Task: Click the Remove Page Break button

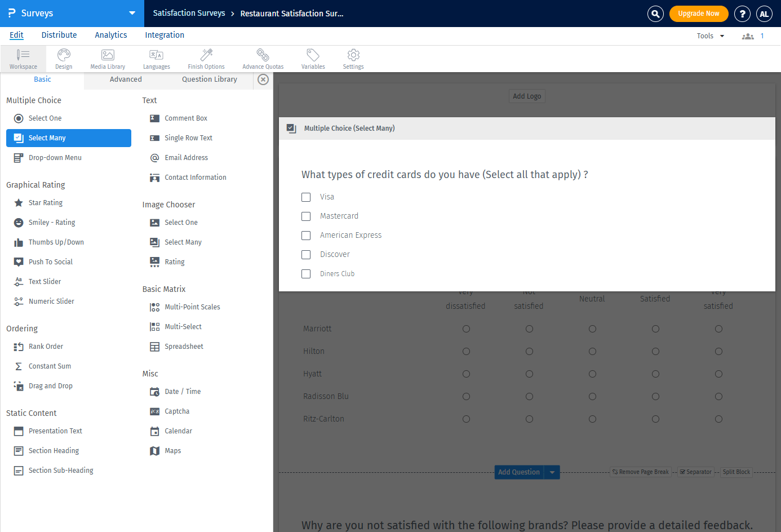Action: pos(640,472)
